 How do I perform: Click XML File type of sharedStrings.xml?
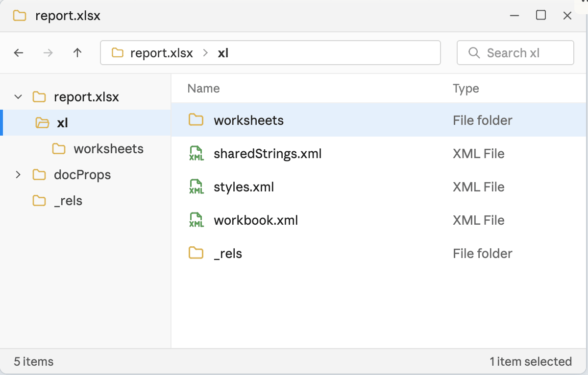(479, 154)
